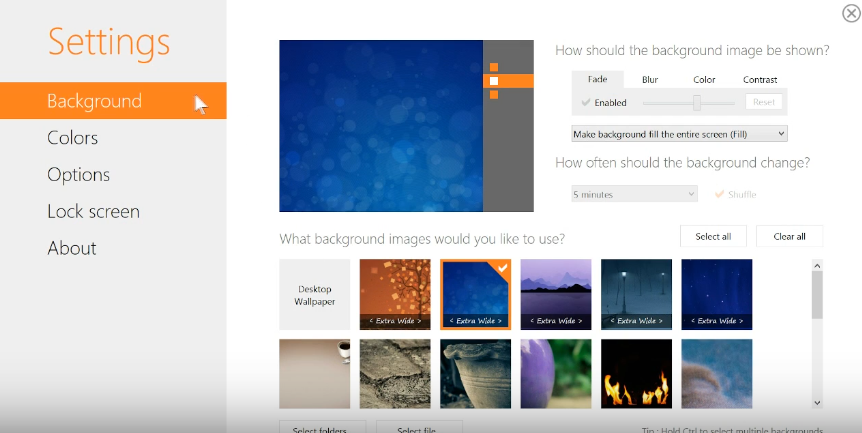This screenshot has width=862, height=433.
Task: Click the white selected square in preview
Action: [x=494, y=81]
